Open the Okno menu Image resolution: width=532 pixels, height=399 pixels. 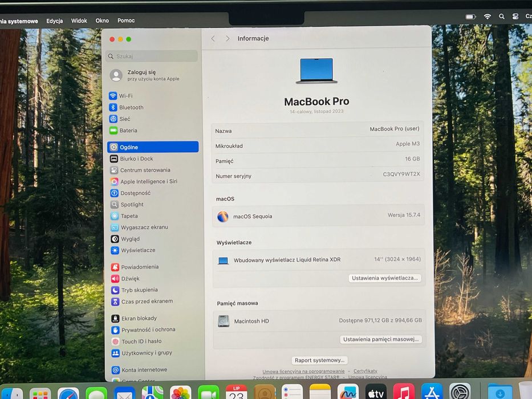pyautogui.click(x=102, y=21)
